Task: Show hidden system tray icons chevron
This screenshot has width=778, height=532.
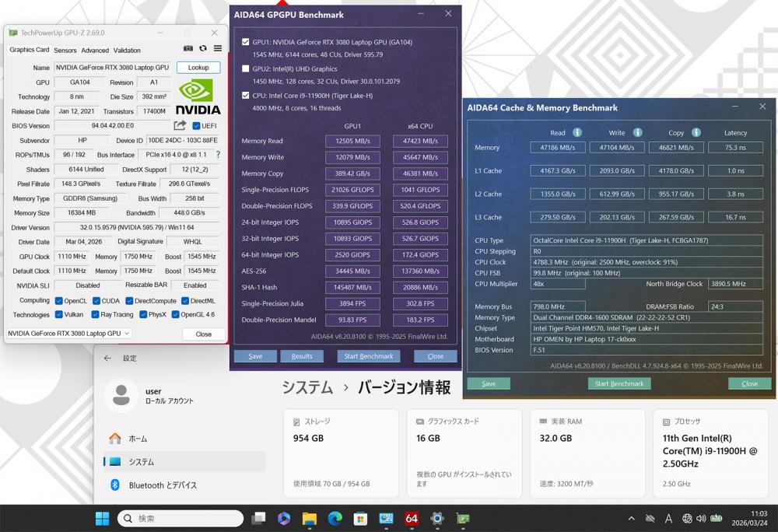Action: tap(631, 519)
